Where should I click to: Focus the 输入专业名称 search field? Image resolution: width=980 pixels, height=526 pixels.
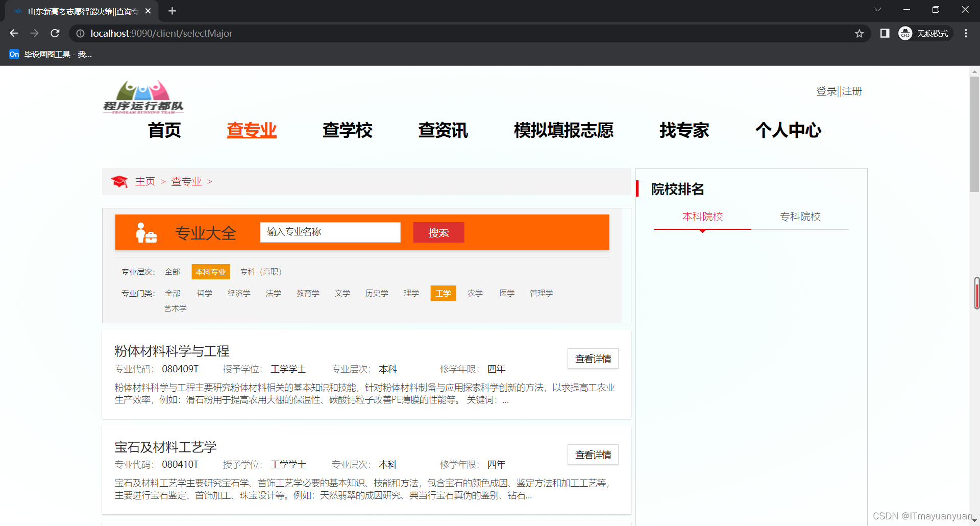(330, 232)
